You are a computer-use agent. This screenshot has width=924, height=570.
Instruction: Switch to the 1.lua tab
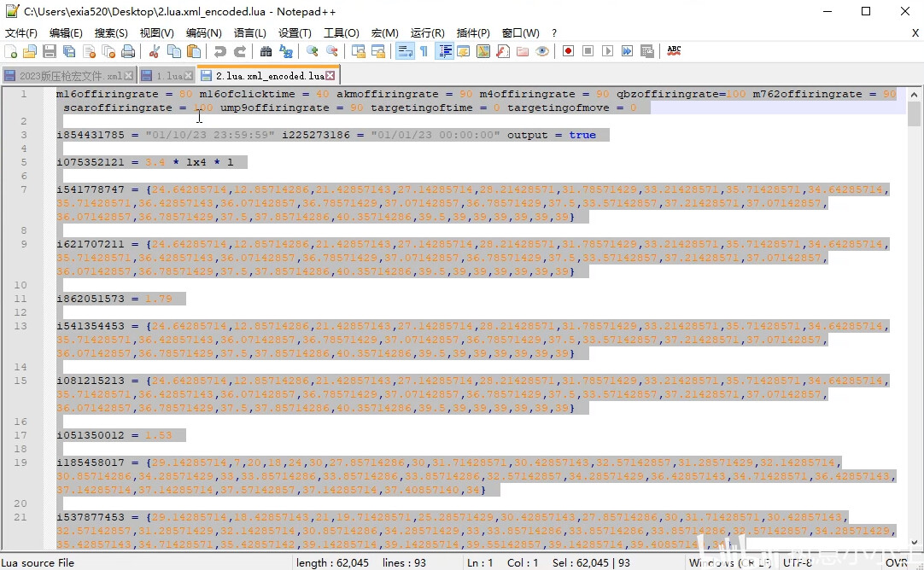[168, 76]
